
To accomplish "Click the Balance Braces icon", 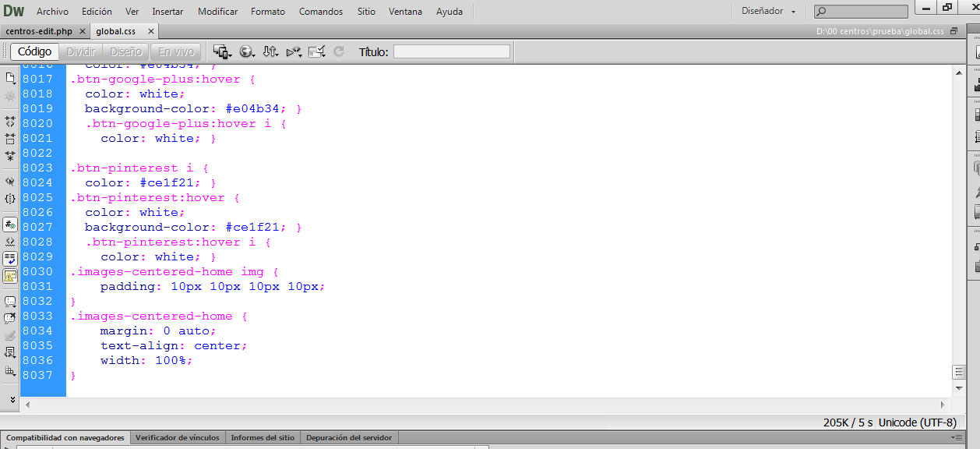I will (x=10, y=198).
